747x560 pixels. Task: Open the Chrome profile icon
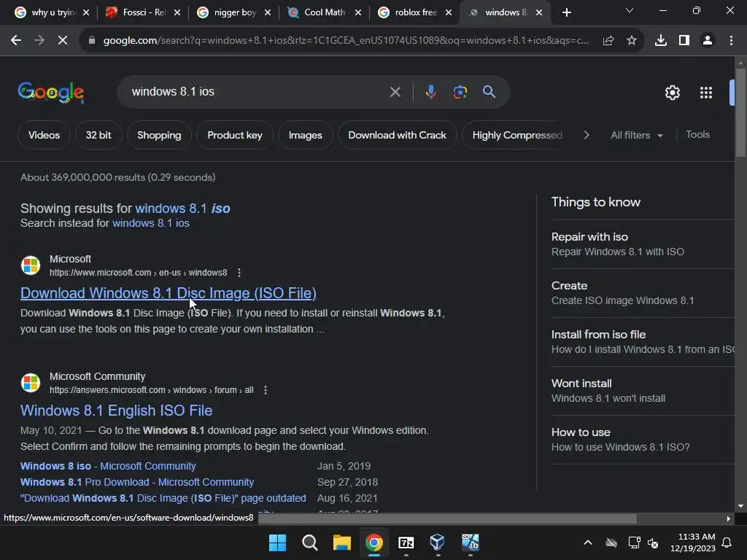pyautogui.click(x=708, y=41)
